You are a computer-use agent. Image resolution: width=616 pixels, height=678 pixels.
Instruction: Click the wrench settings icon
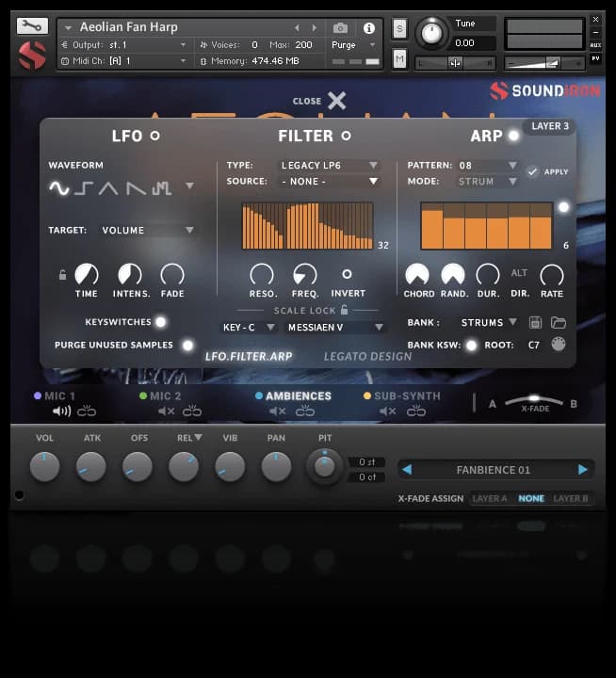[31, 26]
